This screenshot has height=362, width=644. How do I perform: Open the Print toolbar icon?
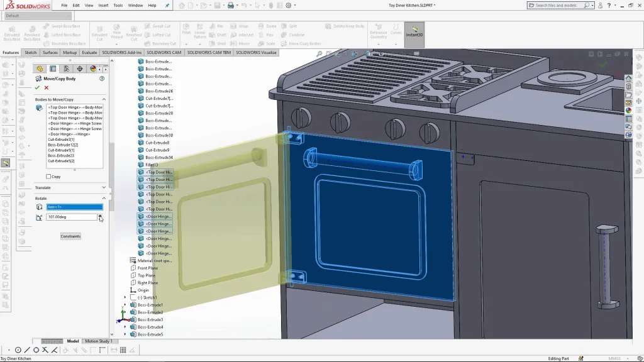(231, 6)
